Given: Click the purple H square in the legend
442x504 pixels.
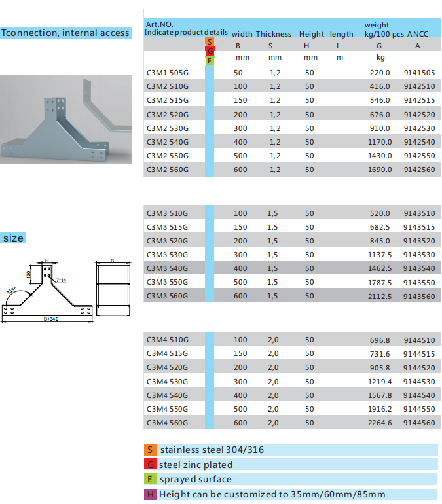Looking at the screenshot, I should tap(151, 494).
